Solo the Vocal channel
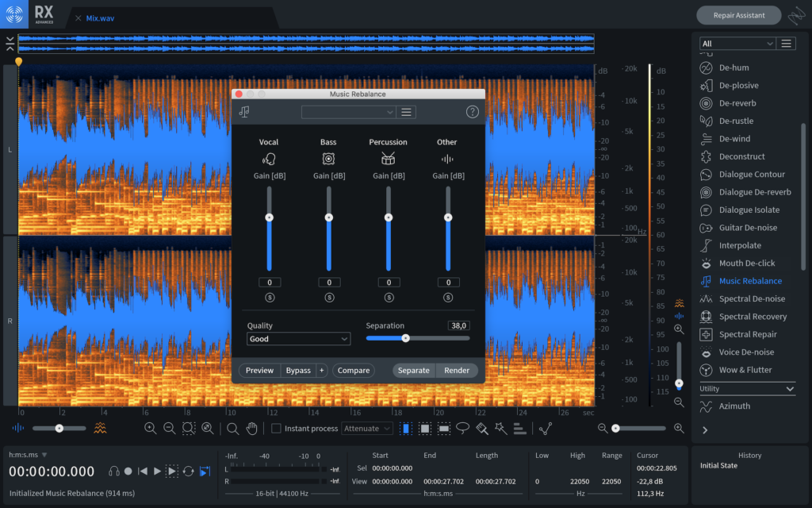812x508 pixels. (x=269, y=298)
